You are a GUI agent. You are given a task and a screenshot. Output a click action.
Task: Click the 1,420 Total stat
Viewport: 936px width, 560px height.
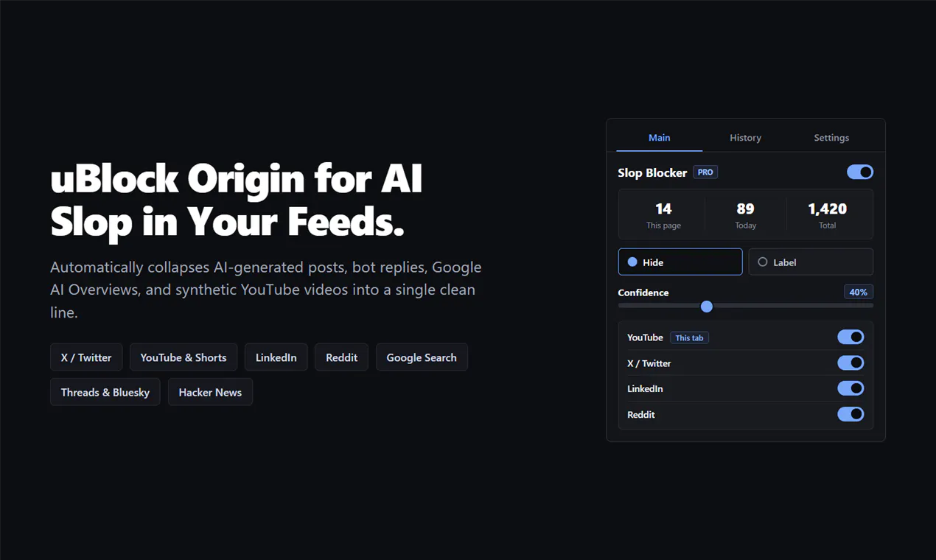(827, 215)
